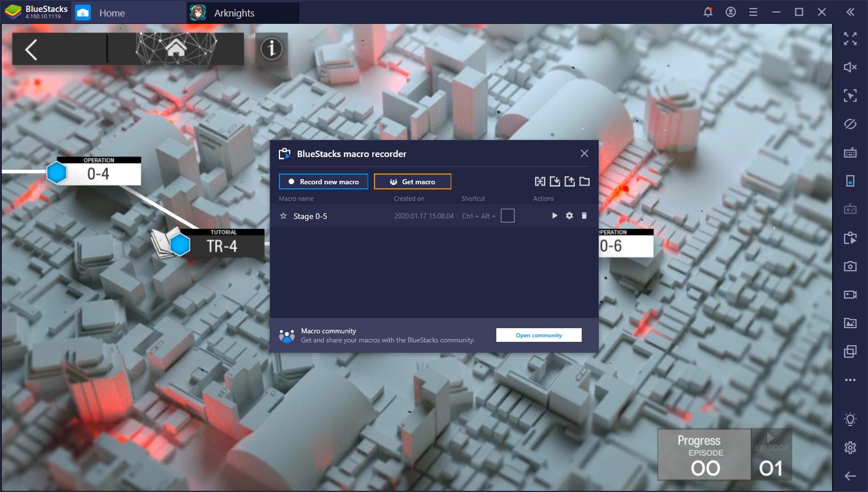The image size is (868, 492).
Task: Open the in-game info icon
Action: pos(271,49)
